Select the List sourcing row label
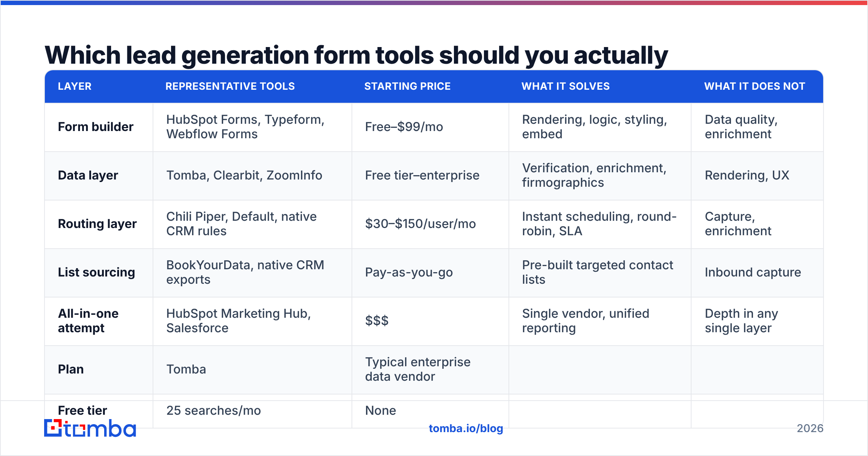 click(x=96, y=273)
